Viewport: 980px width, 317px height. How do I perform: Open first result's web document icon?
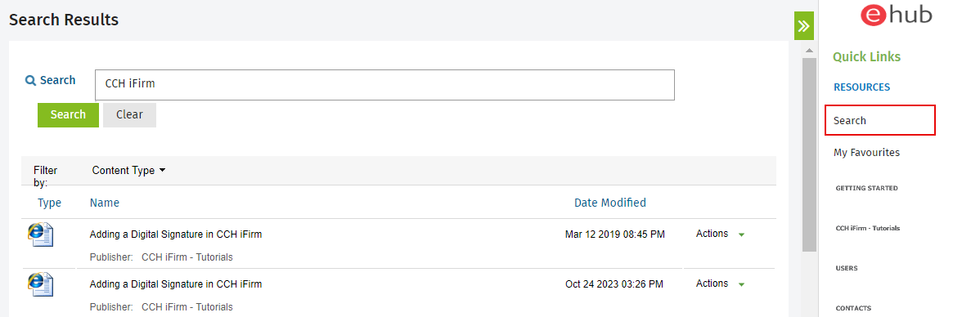tap(41, 234)
